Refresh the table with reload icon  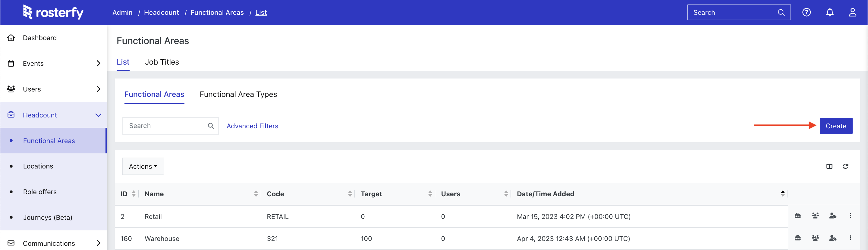point(845,166)
